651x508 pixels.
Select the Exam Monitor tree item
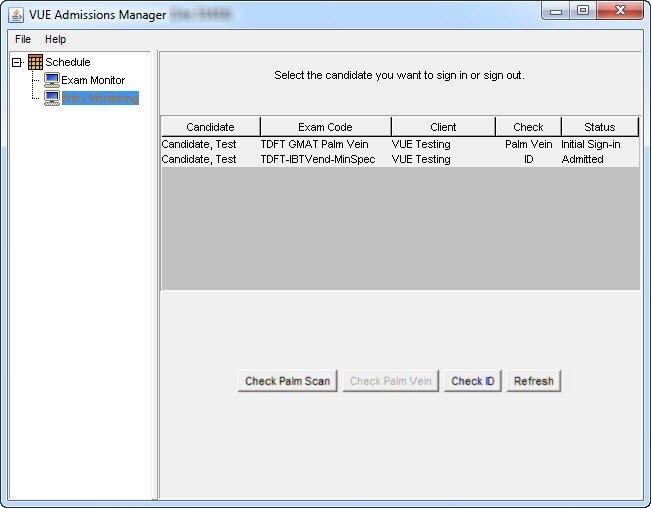(x=93, y=80)
